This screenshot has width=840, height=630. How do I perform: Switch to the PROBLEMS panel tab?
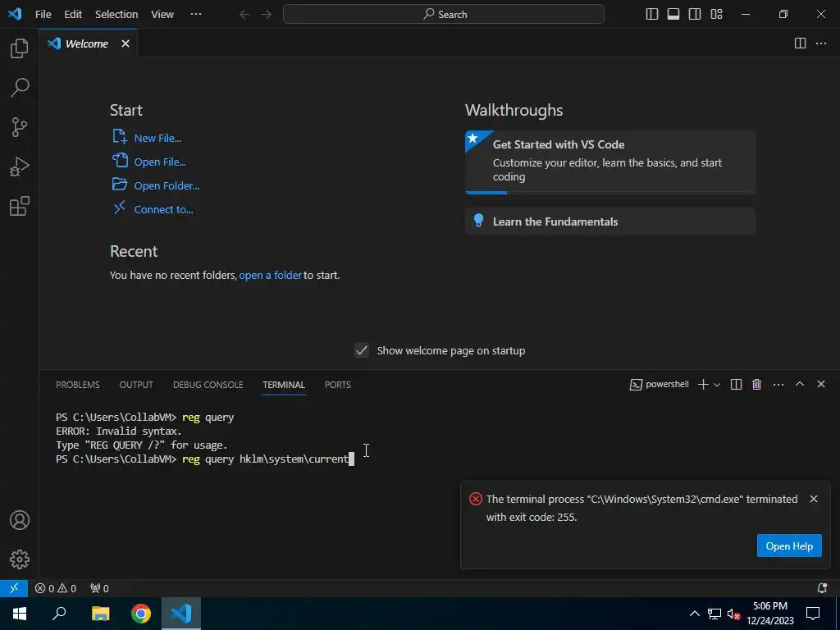pos(78,385)
